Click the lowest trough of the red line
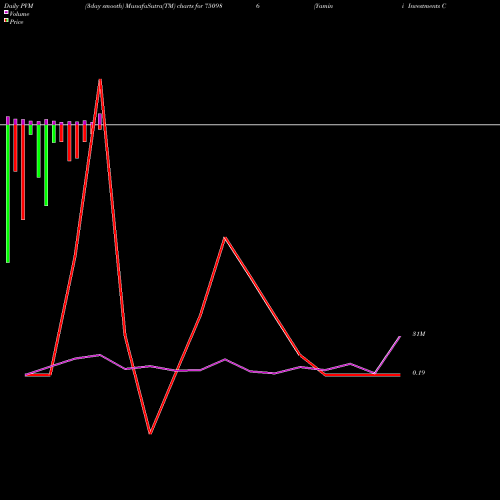This screenshot has width=500, height=500. point(150,433)
